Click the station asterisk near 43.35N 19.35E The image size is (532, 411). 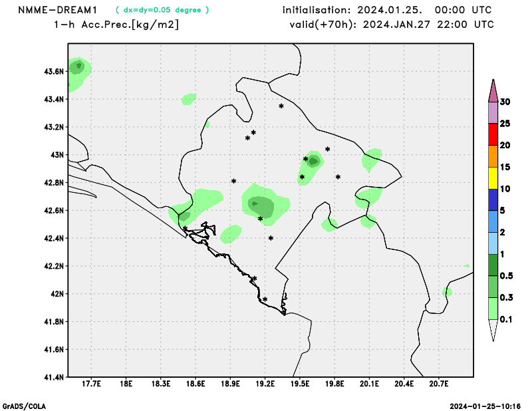(281, 106)
